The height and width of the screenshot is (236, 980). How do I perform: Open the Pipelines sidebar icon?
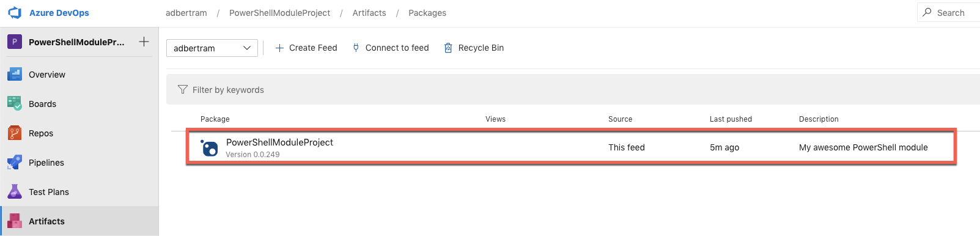pyautogui.click(x=15, y=163)
